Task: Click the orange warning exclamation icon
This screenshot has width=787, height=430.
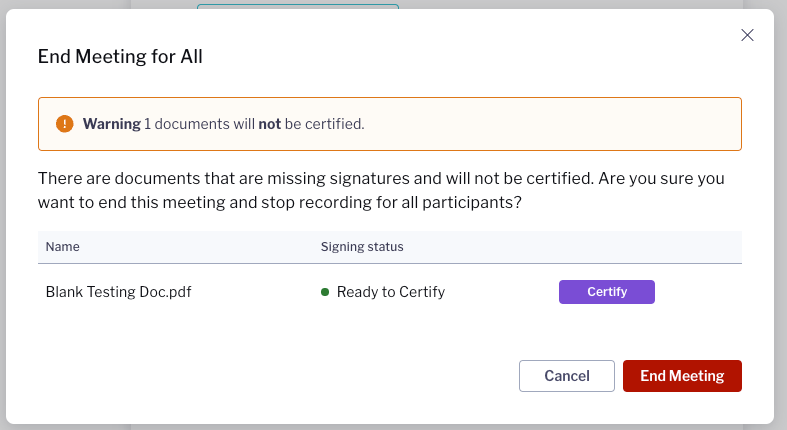Action: coord(64,123)
